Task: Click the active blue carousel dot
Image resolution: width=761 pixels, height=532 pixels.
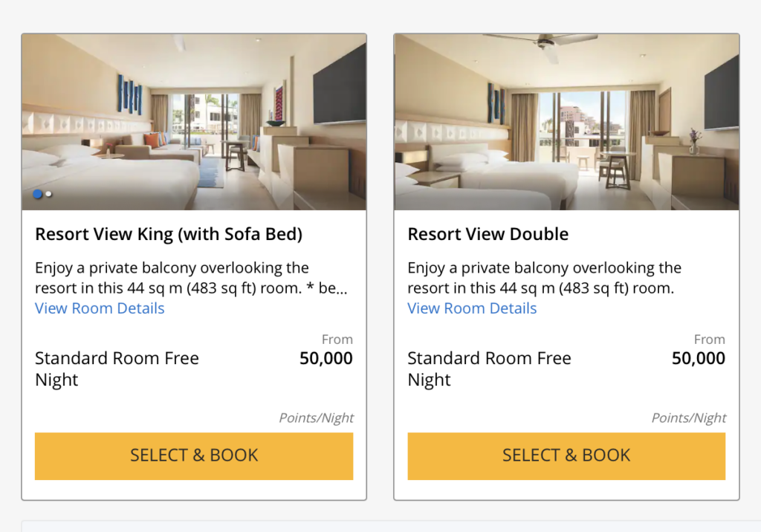Action: click(38, 194)
